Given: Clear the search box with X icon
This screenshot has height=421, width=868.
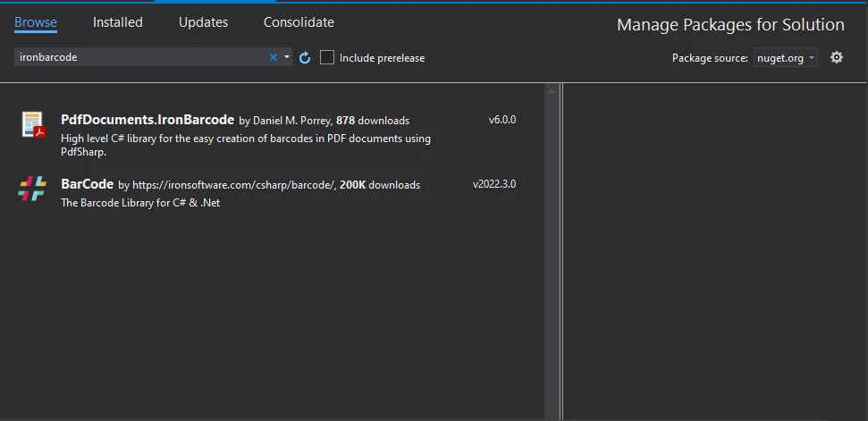Looking at the screenshot, I should pos(274,57).
